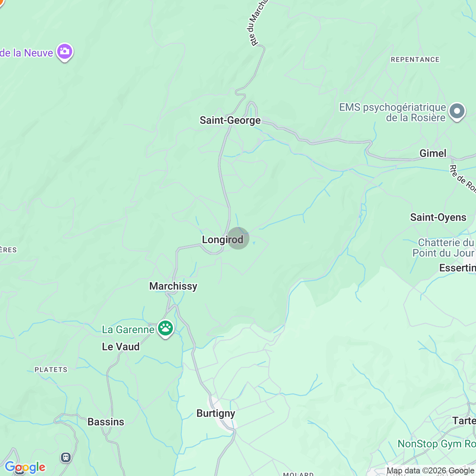Click the REPENTANCE area label
This screenshot has height=476, width=476.
tap(415, 59)
